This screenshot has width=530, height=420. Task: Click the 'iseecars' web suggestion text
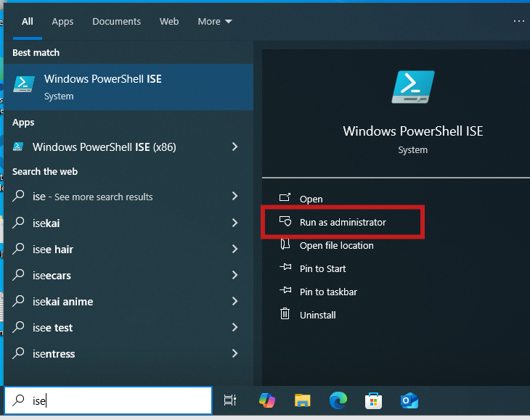pyautogui.click(x=52, y=276)
